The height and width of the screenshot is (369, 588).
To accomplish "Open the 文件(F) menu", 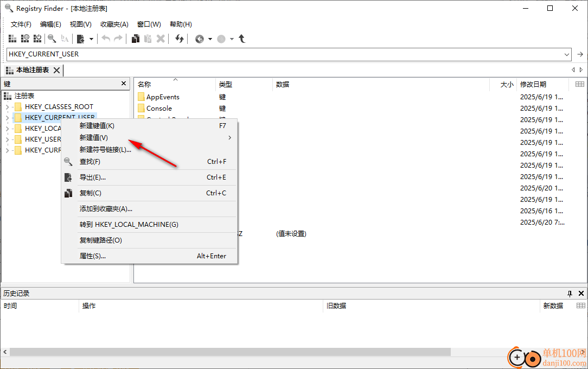I will pos(21,24).
